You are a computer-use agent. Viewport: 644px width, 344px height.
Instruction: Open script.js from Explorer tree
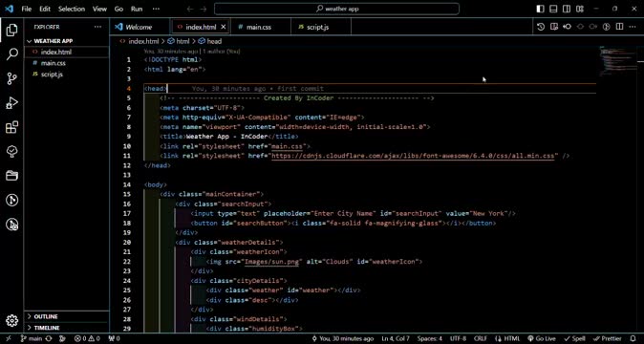(x=67, y=75)
